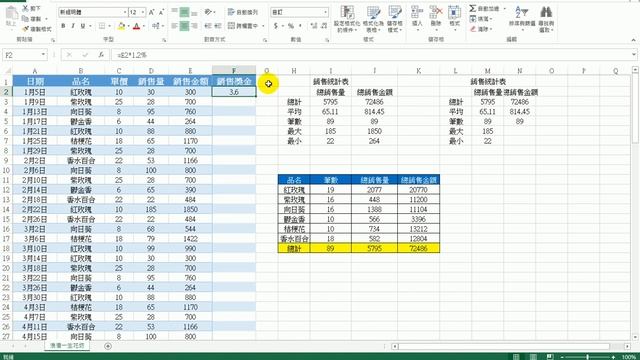Toggle middle vertical alignment
The width and height of the screenshot is (640, 360).
[184, 13]
